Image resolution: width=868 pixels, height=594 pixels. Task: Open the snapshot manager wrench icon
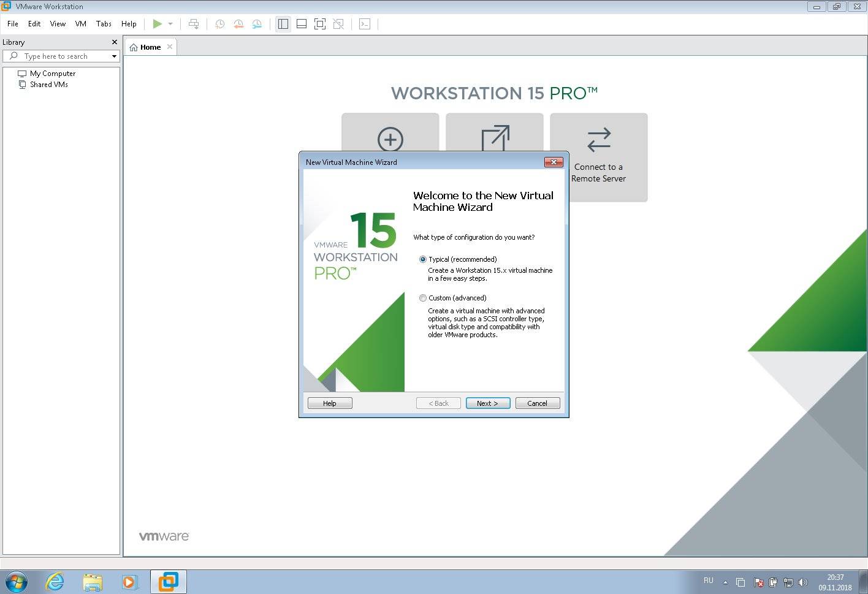click(257, 24)
